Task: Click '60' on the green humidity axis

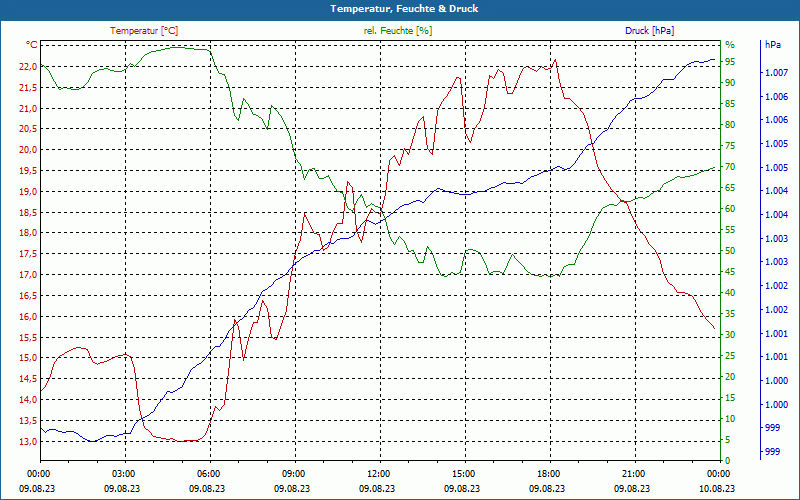Action: pyautogui.click(x=730, y=209)
